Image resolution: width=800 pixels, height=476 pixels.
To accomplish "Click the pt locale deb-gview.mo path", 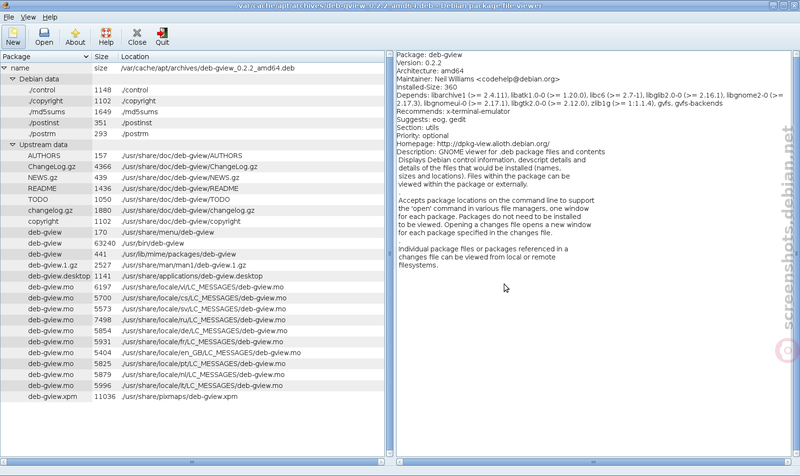I will click(x=203, y=364).
